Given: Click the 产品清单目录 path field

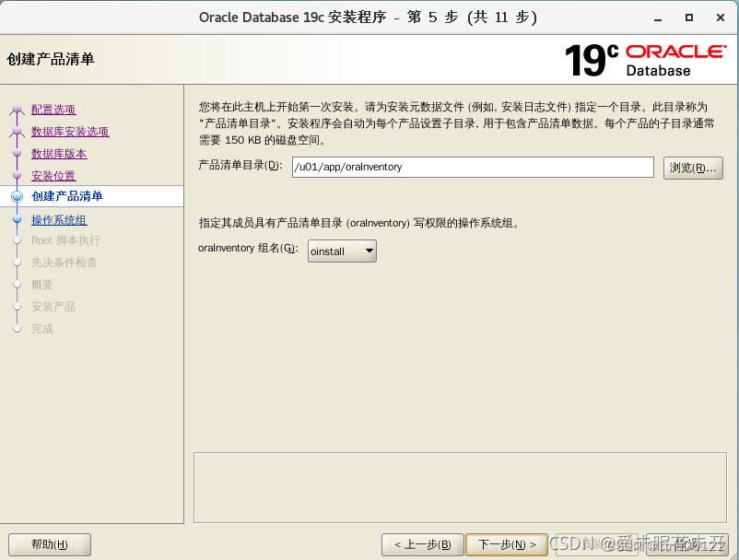Looking at the screenshot, I should point(473,168).
